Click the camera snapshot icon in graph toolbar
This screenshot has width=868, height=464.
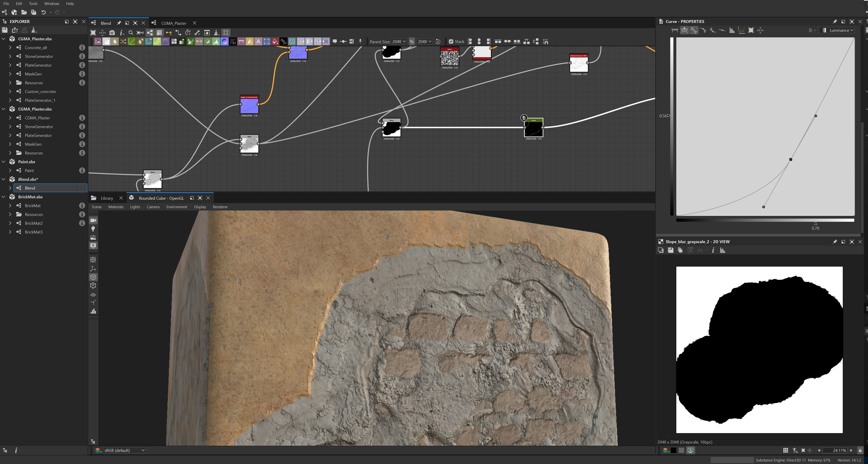click(112, 33)
